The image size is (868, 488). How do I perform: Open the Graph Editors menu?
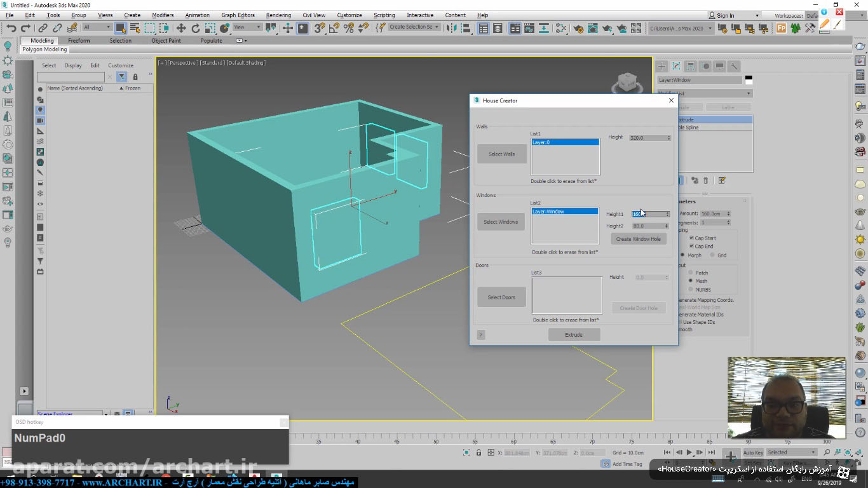point(238,15)
